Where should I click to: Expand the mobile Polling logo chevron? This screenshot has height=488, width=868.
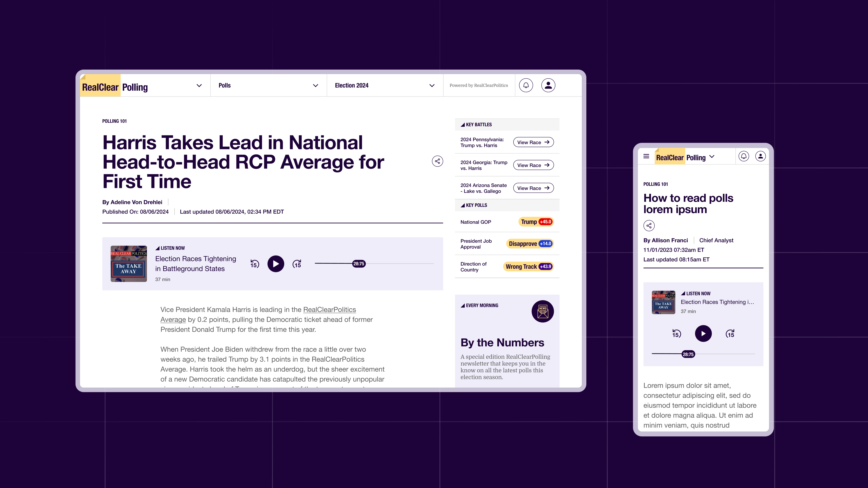[712, 157]
